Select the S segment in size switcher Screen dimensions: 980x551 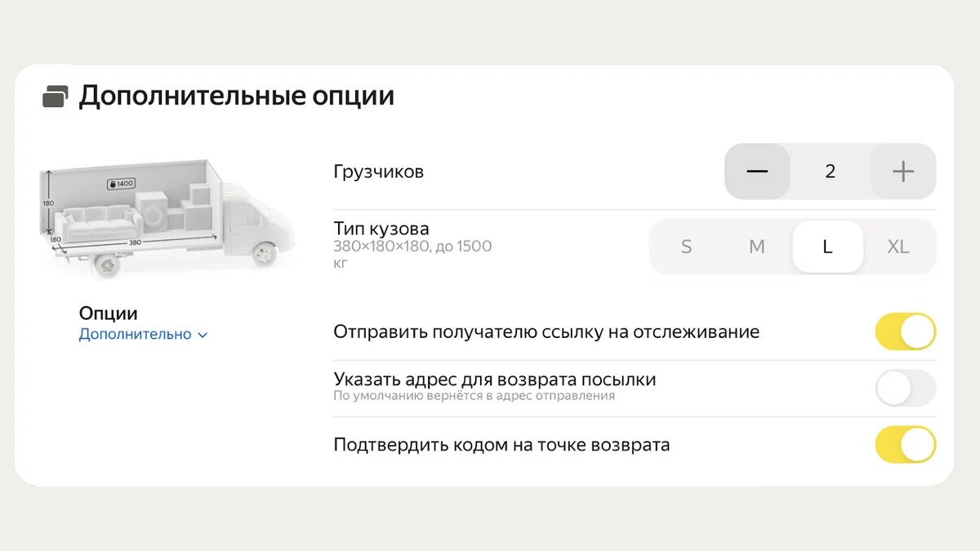pos(687,246)
